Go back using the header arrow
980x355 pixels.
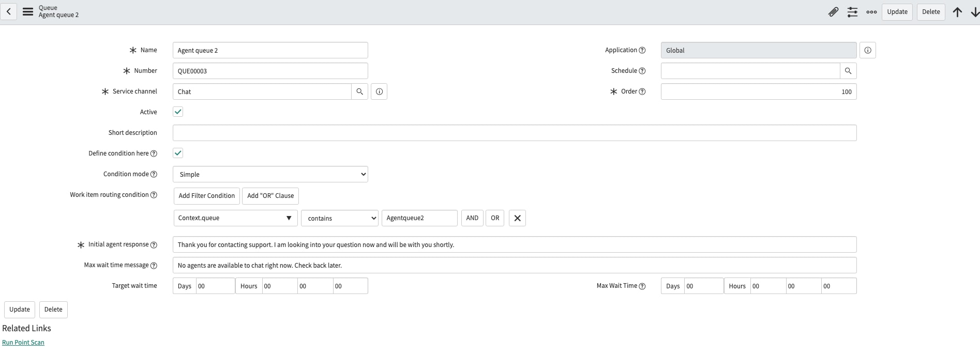coord(9,11)
